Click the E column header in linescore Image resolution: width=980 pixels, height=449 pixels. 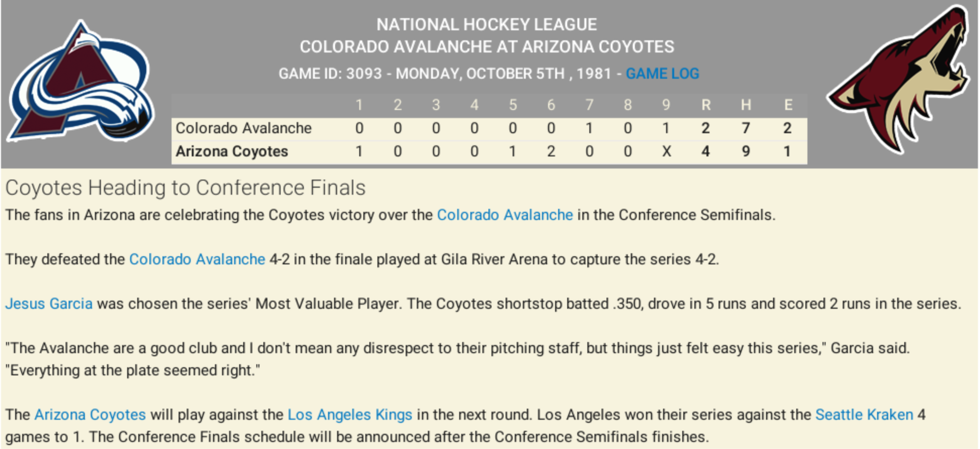click(x=788, y=105)
